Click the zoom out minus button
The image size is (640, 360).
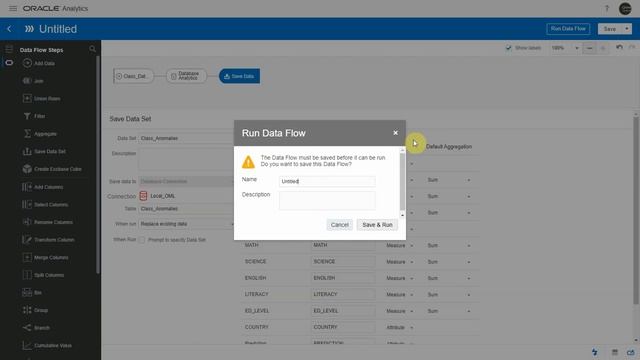[x=589, y=48]
